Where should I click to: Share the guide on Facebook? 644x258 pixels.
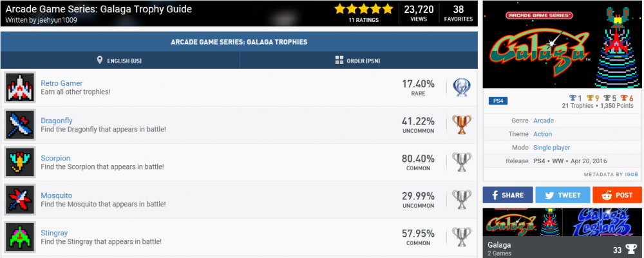coord(508,195)
